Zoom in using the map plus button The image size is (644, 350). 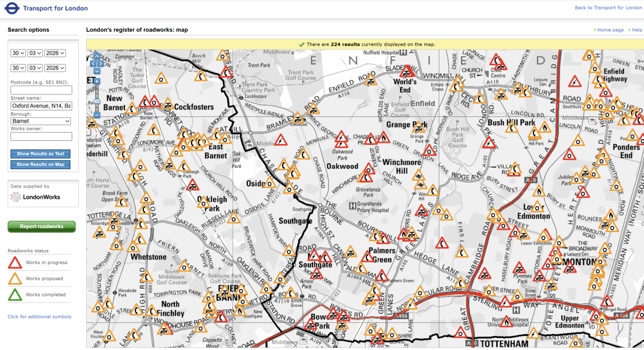pos(97,81)
